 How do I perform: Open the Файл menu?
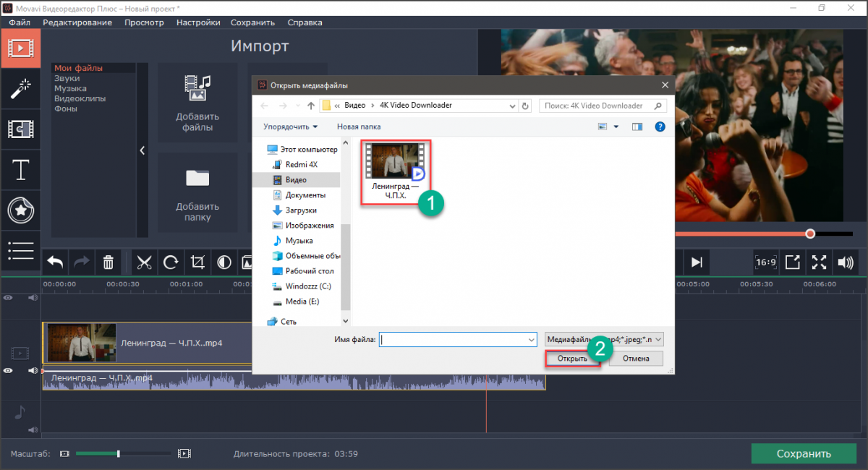coord(20,22)
